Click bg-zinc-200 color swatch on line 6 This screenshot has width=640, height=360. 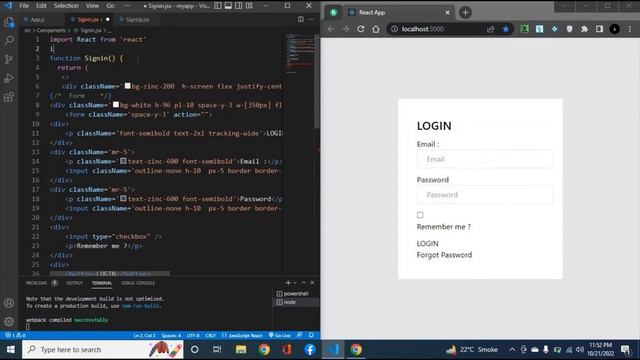pos(127,86)
